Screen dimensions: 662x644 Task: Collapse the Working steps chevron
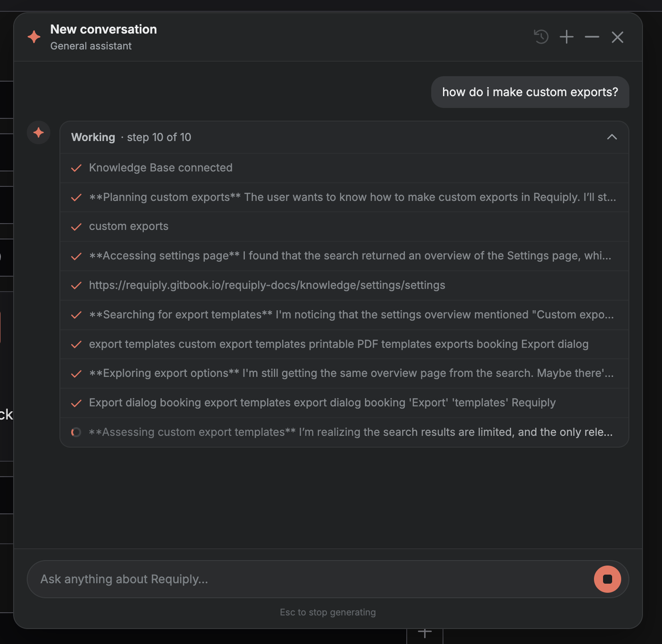coord(612,137)
